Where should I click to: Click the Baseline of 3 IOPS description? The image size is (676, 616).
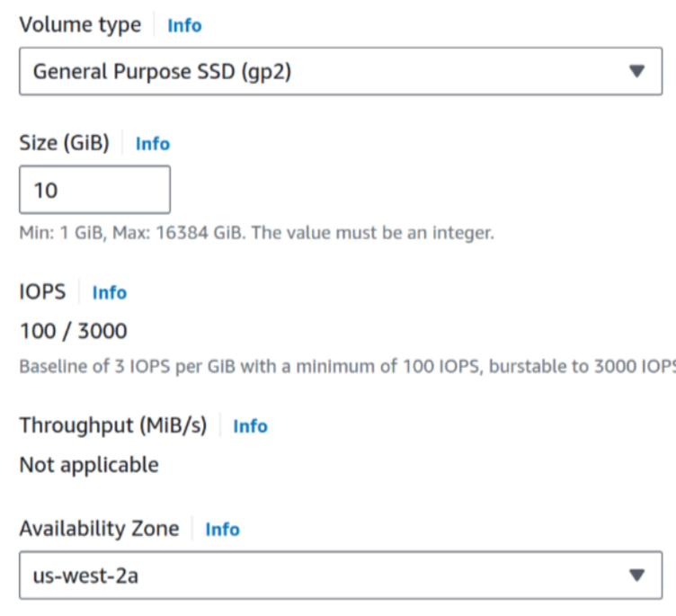coord(347,367)
